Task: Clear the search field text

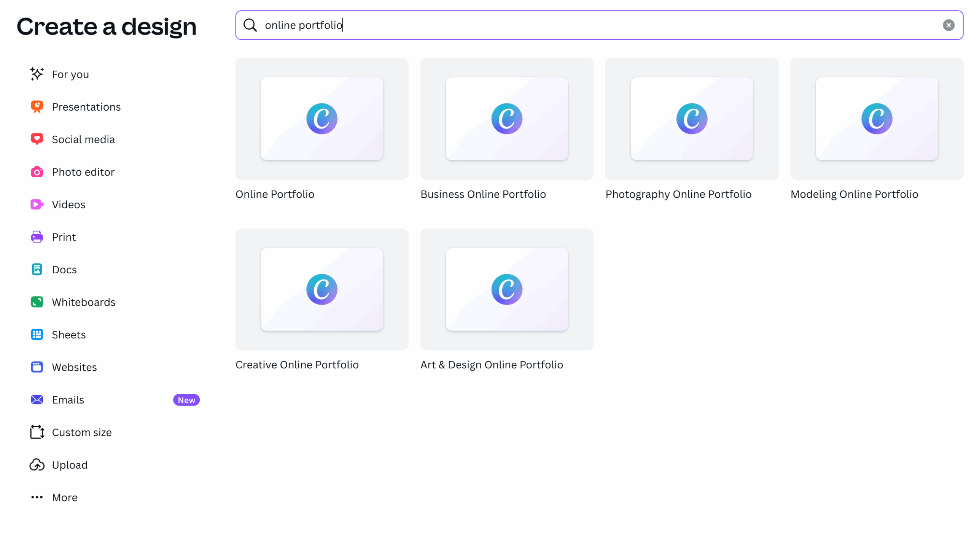Action: click(948, 25)
